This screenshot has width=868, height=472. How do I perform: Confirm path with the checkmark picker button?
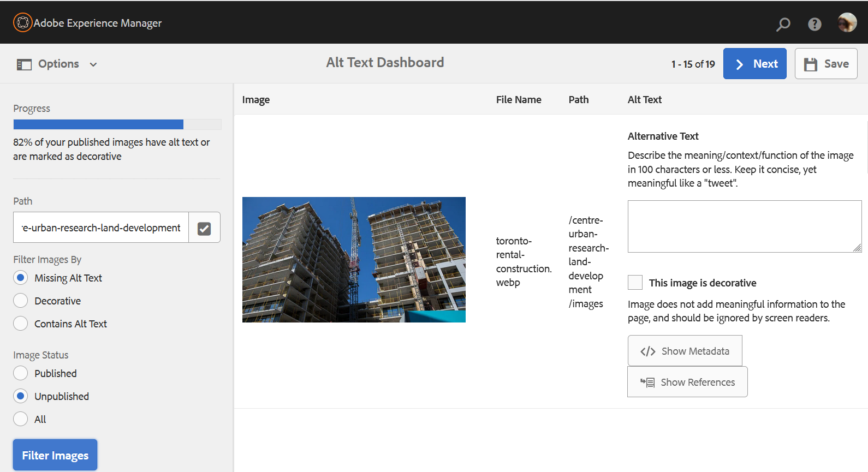tap(204, 228)
